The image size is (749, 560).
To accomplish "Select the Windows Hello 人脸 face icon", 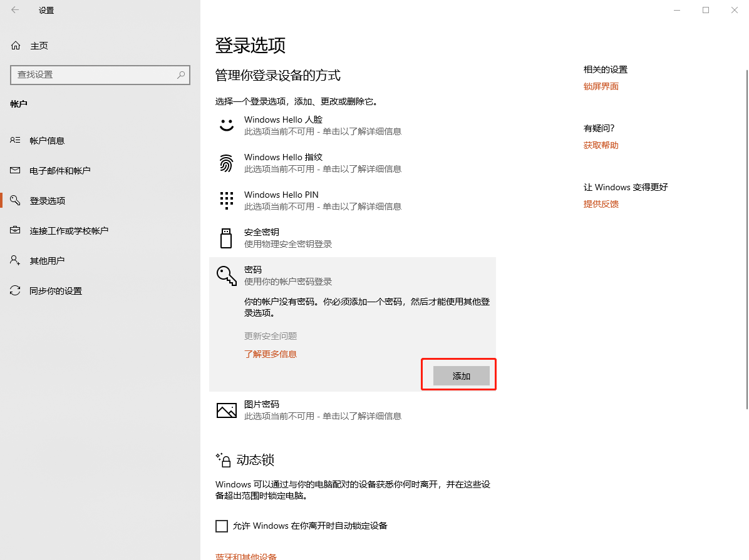I will pos(226,124).
